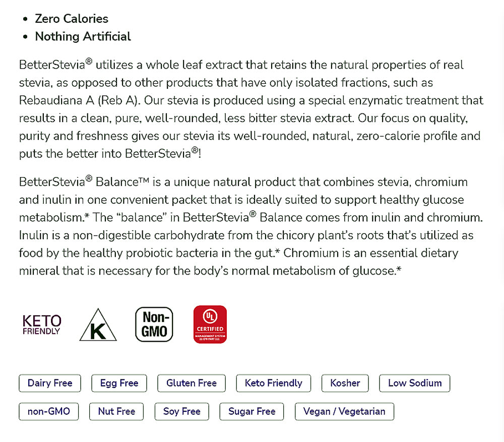Open the Keto Friendly tag button
The width and height of the screenshot is (504, 442).
[274, 383]
